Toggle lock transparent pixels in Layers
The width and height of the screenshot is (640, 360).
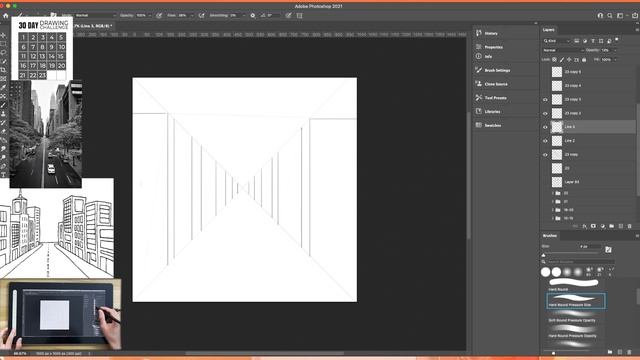coord(554,60)
